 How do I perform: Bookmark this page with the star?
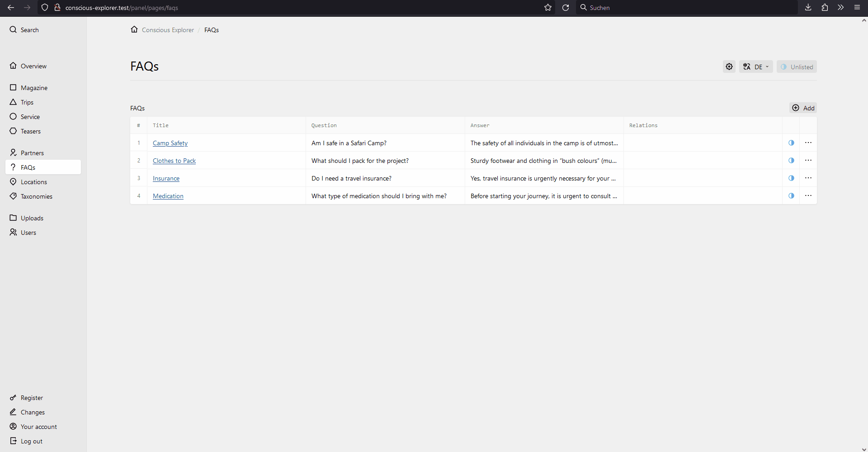[547, 8]
